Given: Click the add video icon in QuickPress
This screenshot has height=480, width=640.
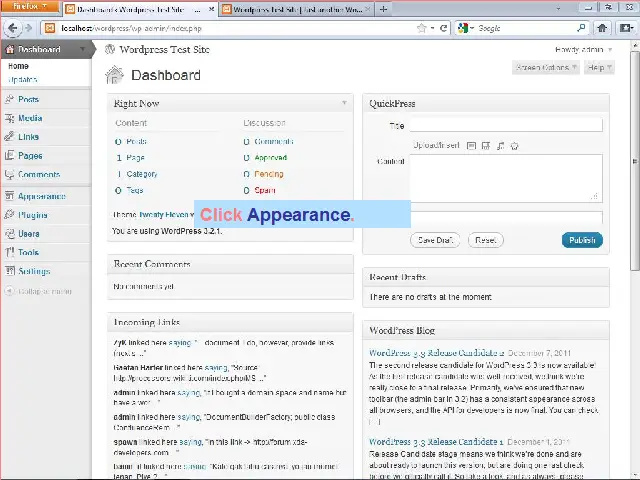Looking at the screenshot, I should pos(486,146).
